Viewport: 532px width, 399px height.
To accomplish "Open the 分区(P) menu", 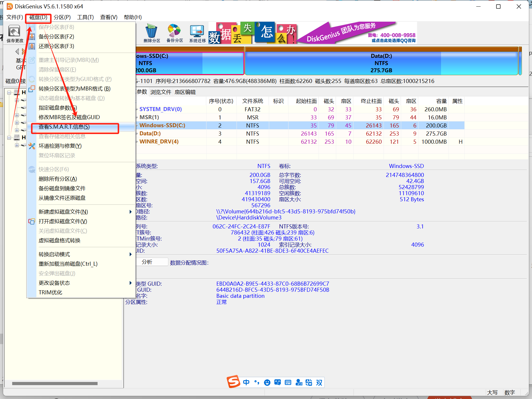I will click(62, 17).
